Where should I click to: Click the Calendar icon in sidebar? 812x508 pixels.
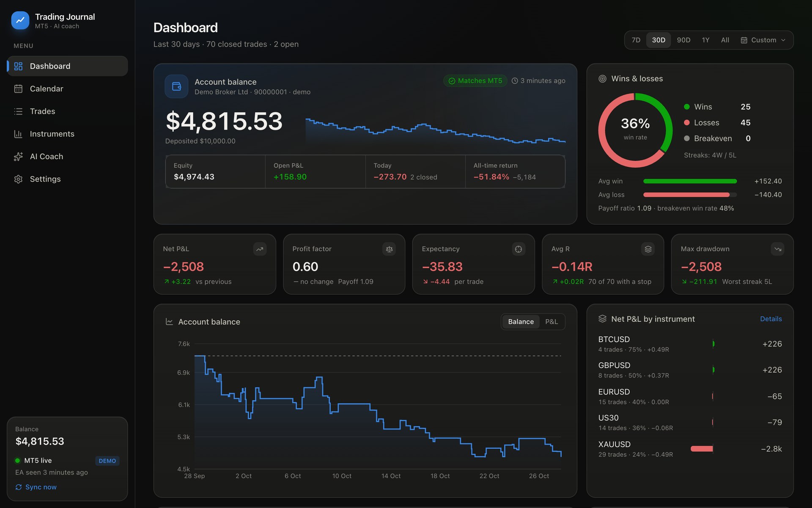pos(18,89)
